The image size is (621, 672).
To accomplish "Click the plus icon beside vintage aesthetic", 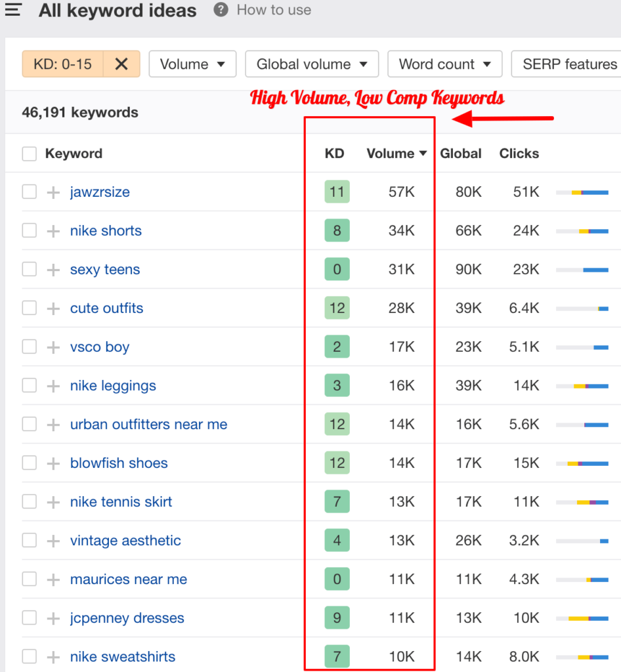I will (x=53, y=541).
